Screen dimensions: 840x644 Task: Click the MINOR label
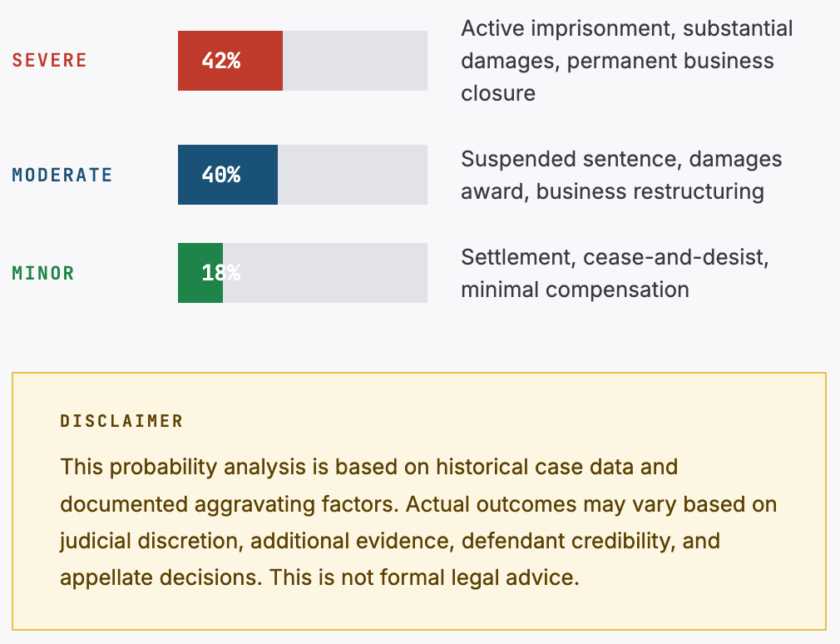[x=43, y=273]
